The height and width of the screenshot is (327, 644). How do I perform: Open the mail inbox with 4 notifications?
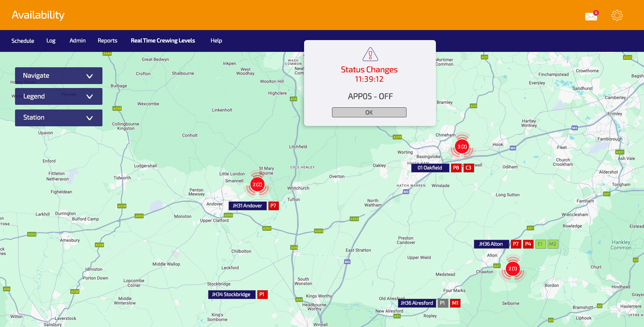point(591,16)
